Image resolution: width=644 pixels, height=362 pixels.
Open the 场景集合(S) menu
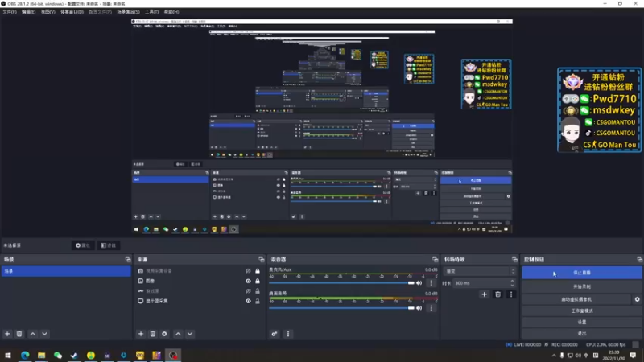[x=128, y=12]
